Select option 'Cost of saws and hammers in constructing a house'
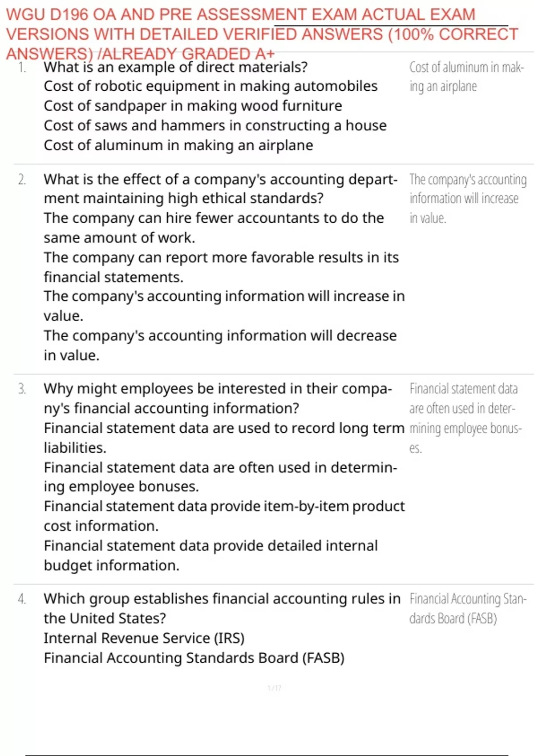Screen dimensions: 534x756 coord(215,126)
